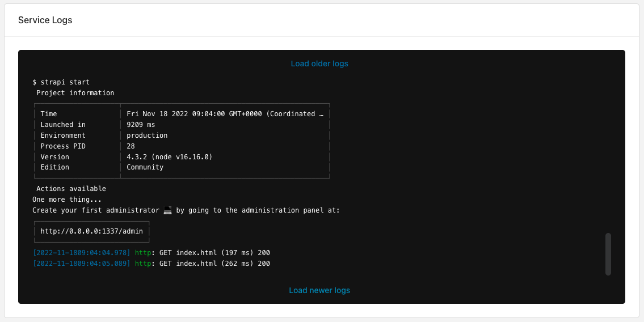Click the '$ strapi start' command line
The image size is (644, 322).
(61, 82)
